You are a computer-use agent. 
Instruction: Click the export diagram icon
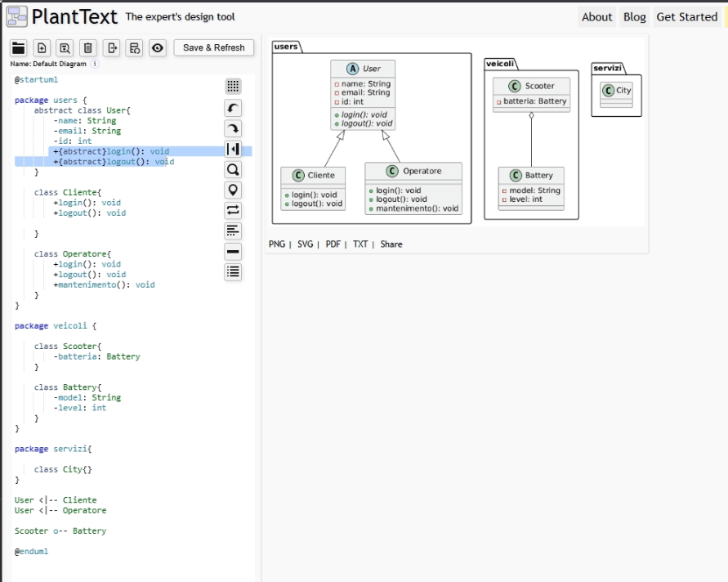click(112, 48)
